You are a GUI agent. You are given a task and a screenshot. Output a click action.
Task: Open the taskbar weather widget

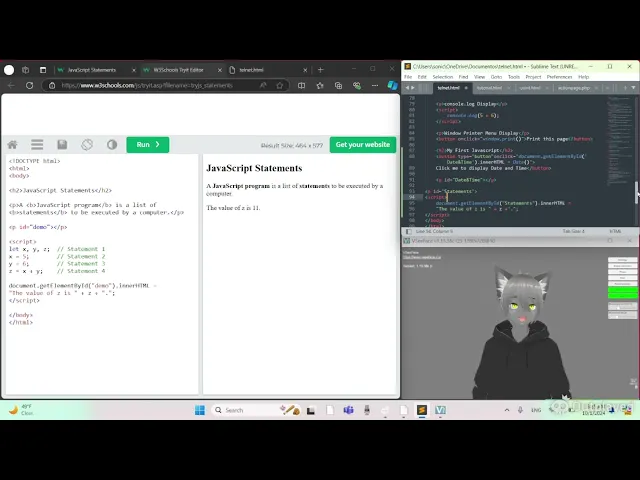click(x=20, y=410)
